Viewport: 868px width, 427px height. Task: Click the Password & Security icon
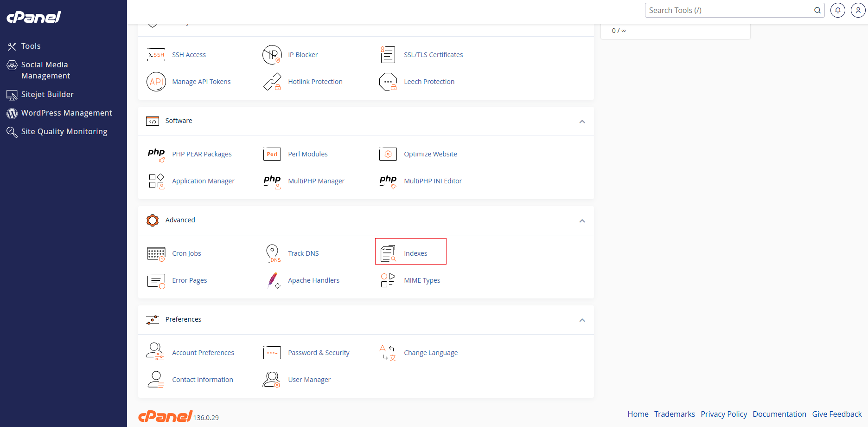(x=272, y=353)
